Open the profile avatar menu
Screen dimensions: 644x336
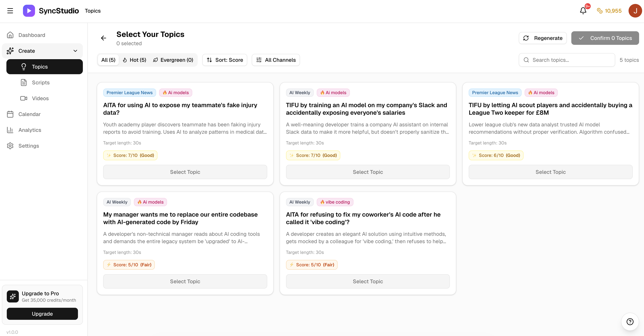point(635,11)
